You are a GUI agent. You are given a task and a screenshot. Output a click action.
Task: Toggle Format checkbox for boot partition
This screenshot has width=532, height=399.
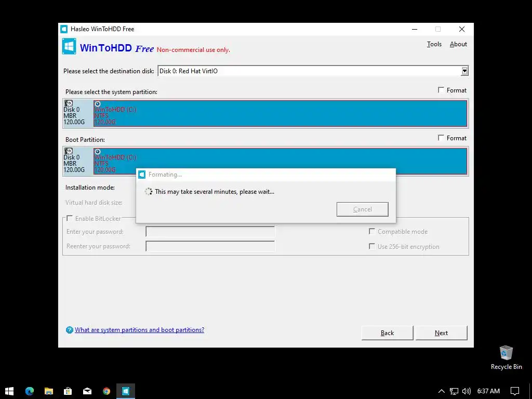tap(441, 138)
